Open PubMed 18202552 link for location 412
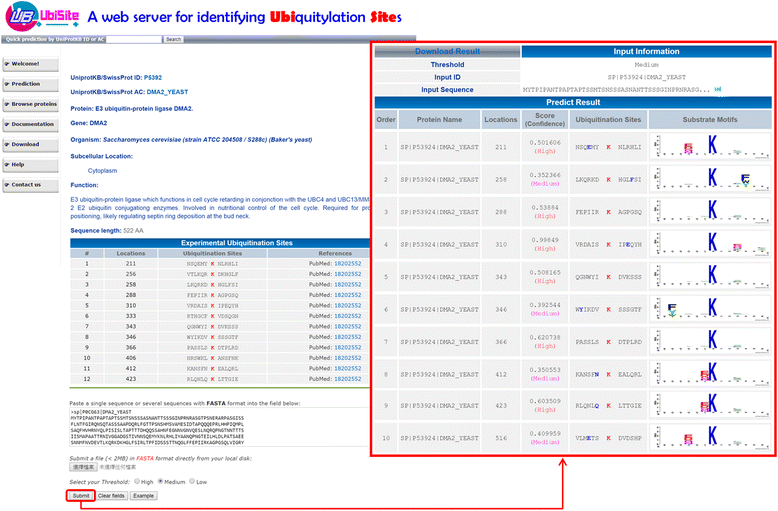Viewport: 778px width, 511px height. click(x=347, y=369)
